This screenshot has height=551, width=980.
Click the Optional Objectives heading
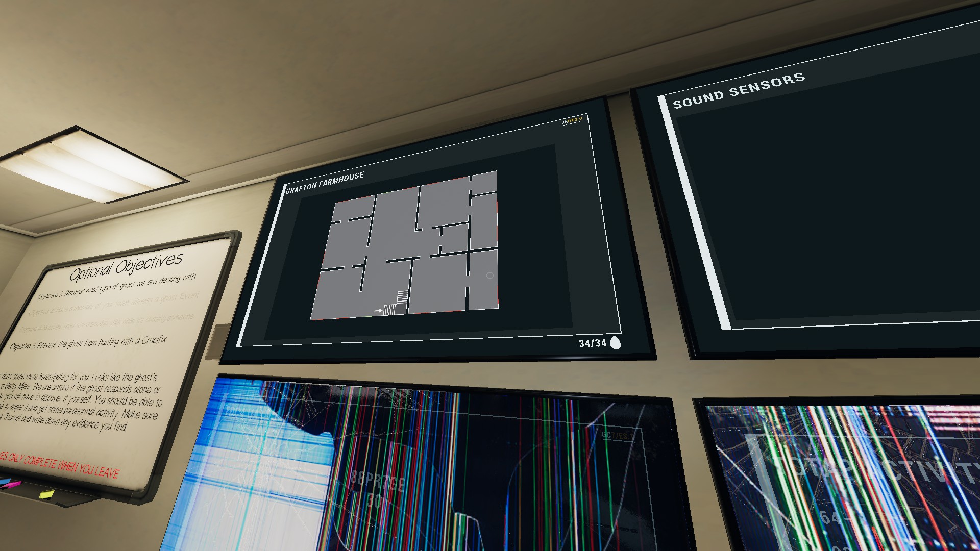pos(126,266)
